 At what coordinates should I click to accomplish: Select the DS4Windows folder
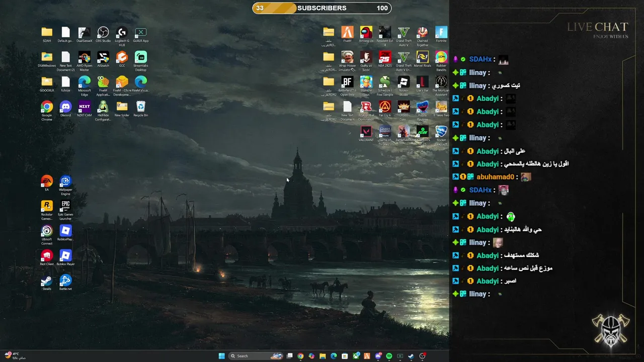click(47, 59)
